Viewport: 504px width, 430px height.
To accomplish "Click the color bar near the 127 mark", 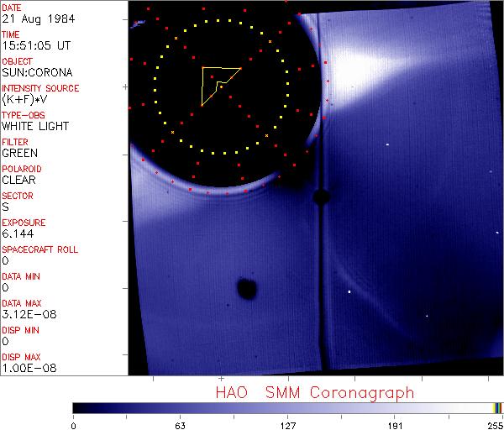I will tap(287, 408).
